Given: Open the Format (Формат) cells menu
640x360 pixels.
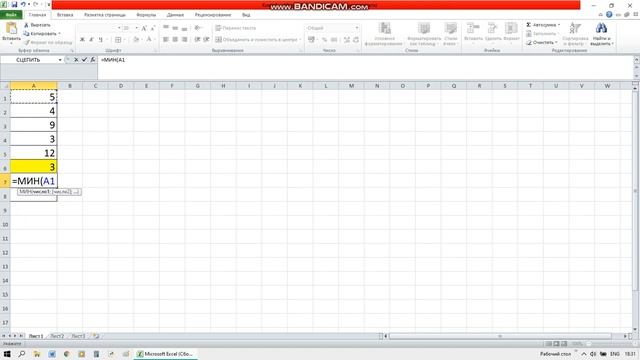Looking at the screenshot, I should pos(511,31).
